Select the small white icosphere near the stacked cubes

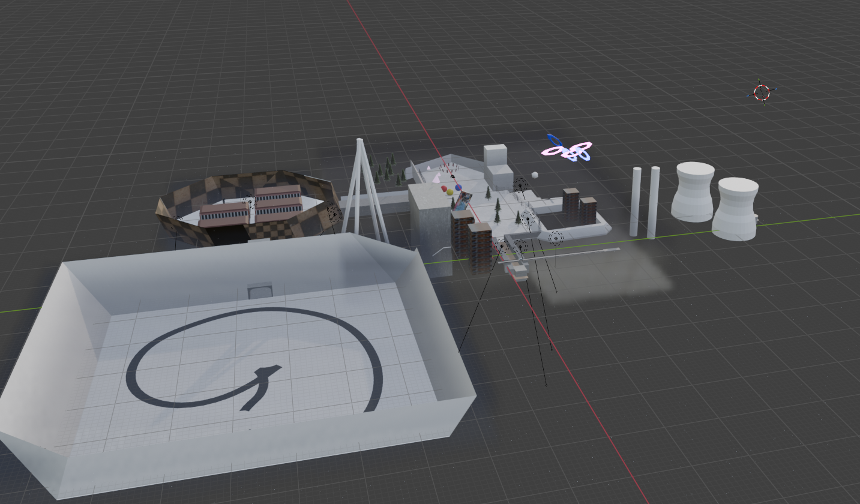tap(535, 175)
